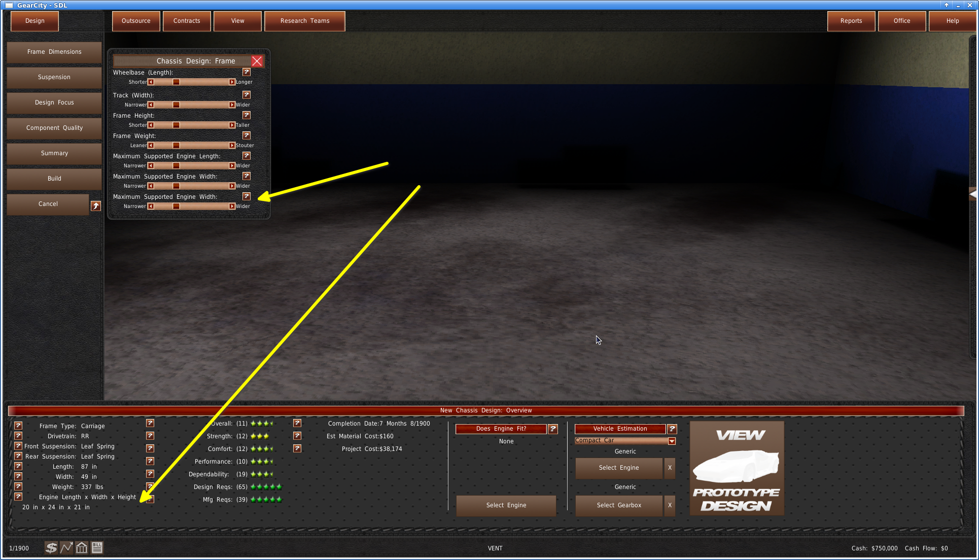Click the Wheelbase Longer arrow
This screenshot has width=979, height=560.
coord(232,82)
